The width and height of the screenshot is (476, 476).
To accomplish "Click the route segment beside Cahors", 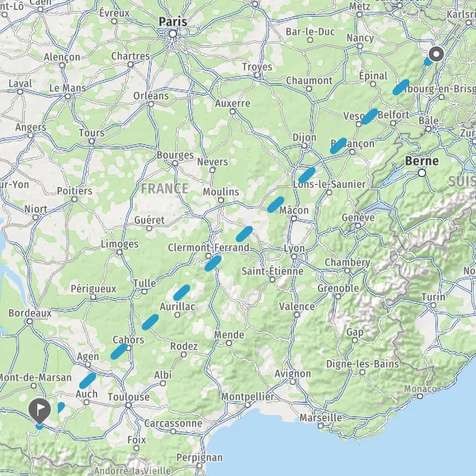I will click(x=119, y=351).
